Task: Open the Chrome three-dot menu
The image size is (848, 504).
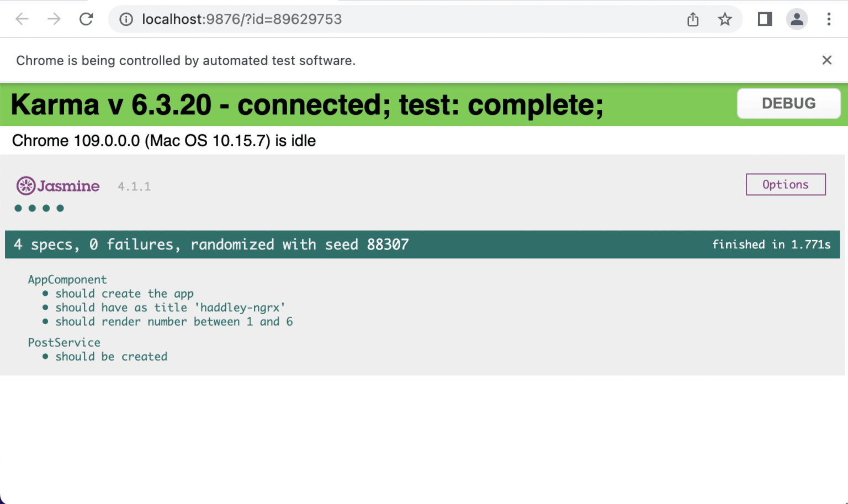Action: pos(829,19)
